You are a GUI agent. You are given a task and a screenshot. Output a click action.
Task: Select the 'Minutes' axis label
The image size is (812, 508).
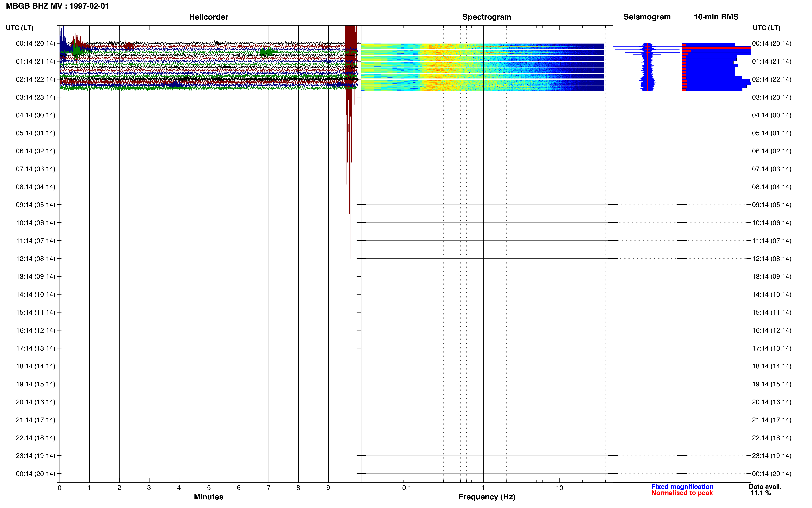pyautogui.click(x=209, y=497)
